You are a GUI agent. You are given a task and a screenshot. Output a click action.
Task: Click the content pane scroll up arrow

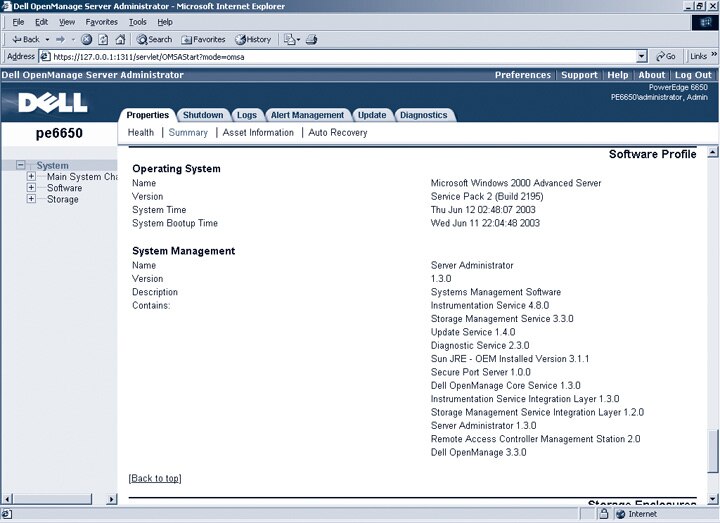pos(713,152)
